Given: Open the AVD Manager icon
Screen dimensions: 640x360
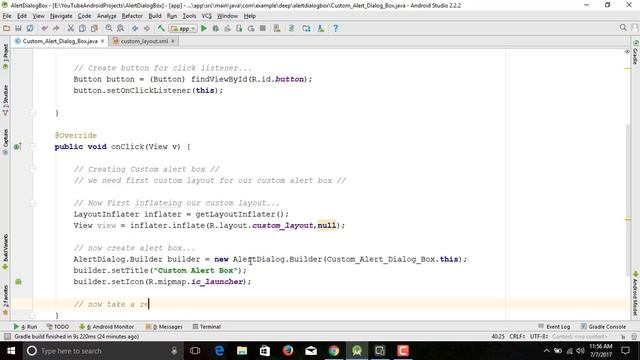Looking at the screenshot, I should point(277,28).
